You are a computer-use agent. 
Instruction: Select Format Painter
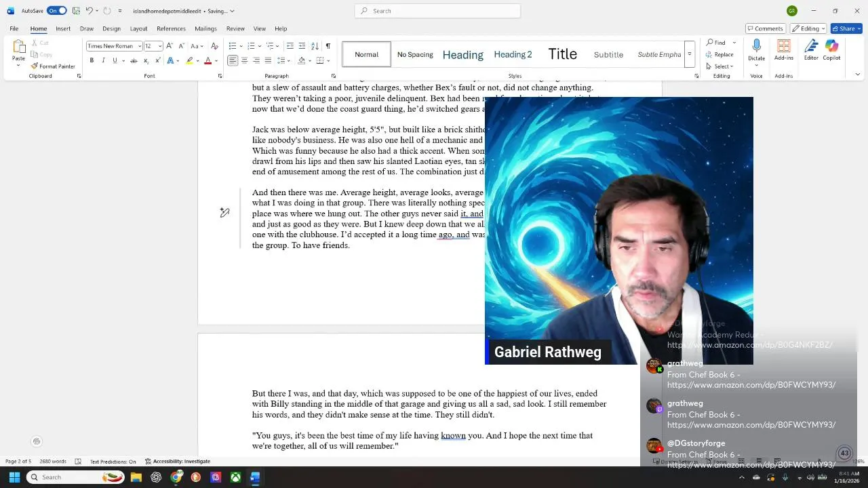(53, 66)
